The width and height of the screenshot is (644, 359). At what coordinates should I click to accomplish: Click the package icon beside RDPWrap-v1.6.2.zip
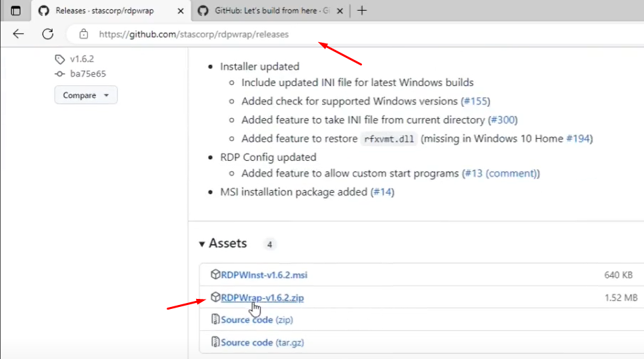tap(215, 297)
